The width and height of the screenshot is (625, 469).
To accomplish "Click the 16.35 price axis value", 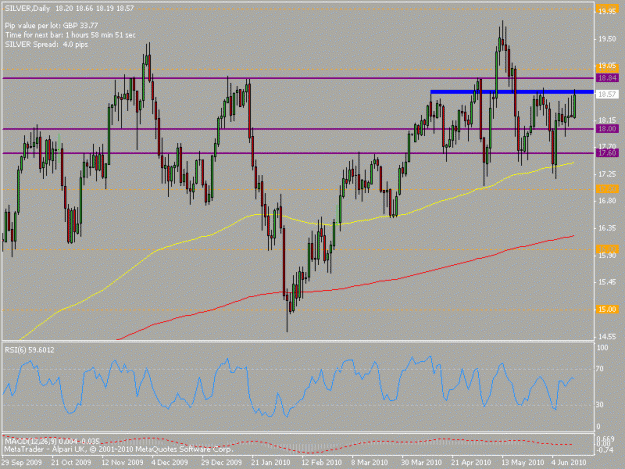I will (607, 228).
